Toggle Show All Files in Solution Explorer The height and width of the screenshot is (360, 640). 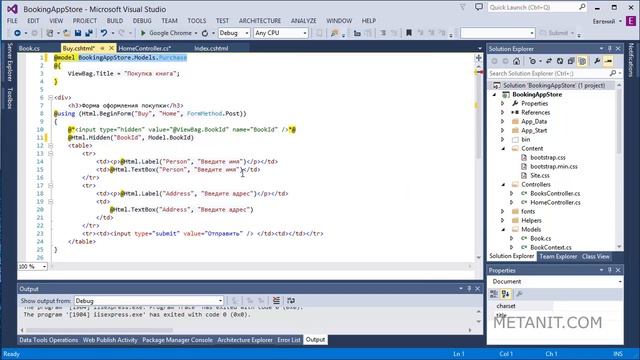point(582,61)
